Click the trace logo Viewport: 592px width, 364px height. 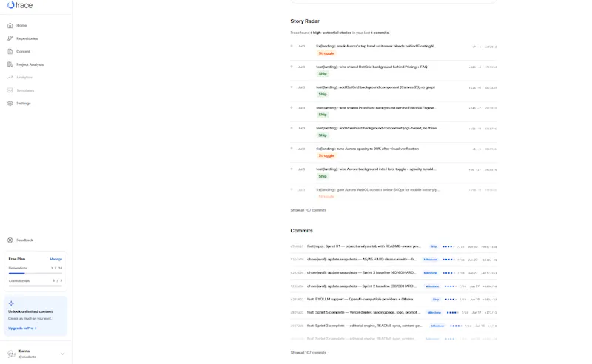click(20, 5)
